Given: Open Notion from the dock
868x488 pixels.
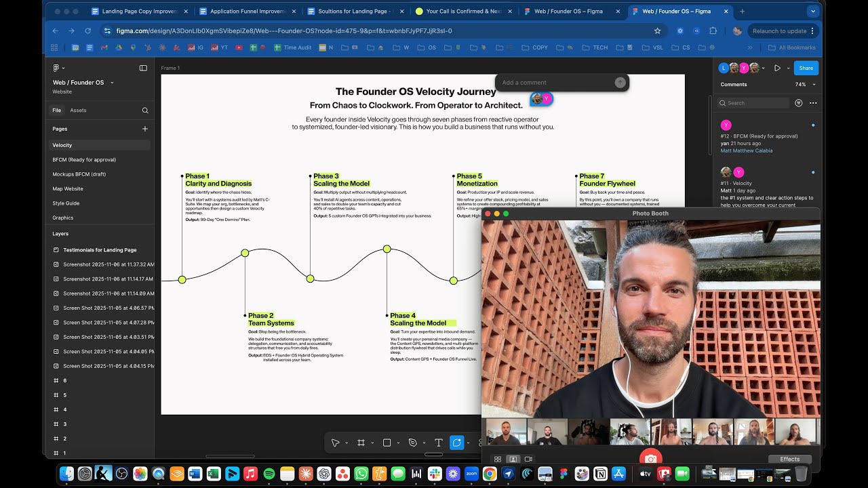Looking at the screenshot, I should pyautogui.click(x=600, y=474).
